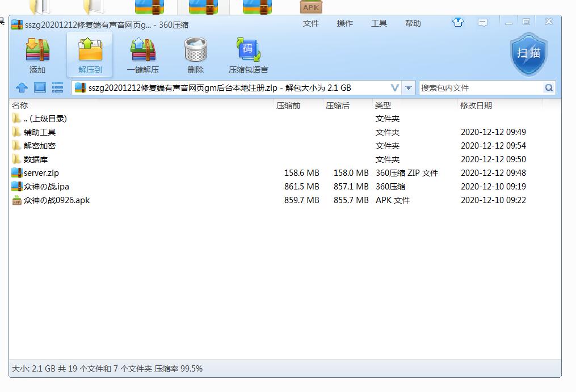Viewport: 576px width, 392px height.
Task: Open the 帮助 menu
Action: [x=413, y=23]
